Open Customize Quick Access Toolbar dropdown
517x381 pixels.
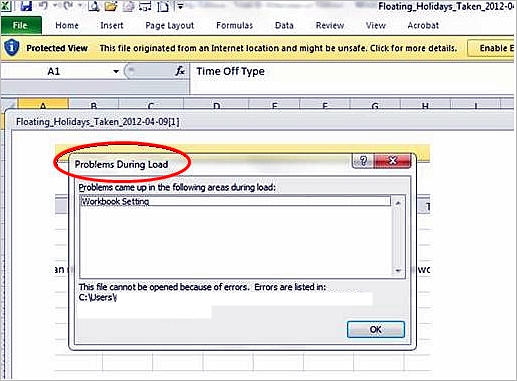coord(180,6)
